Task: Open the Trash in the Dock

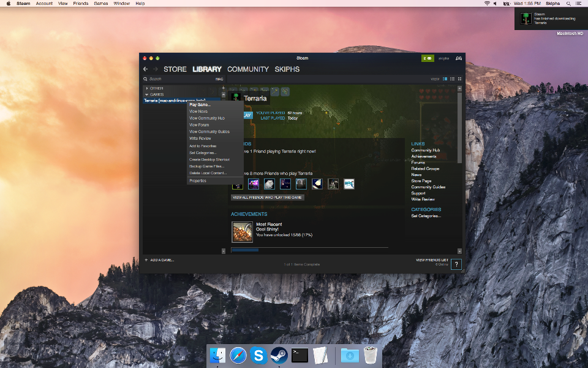Action: tap(370, 355)
